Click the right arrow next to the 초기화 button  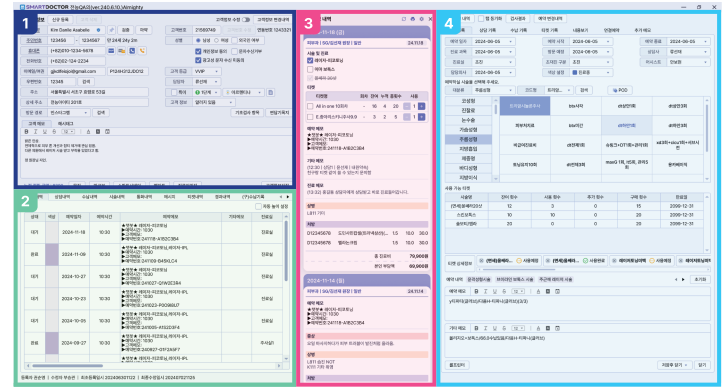[x=683, y=280]
